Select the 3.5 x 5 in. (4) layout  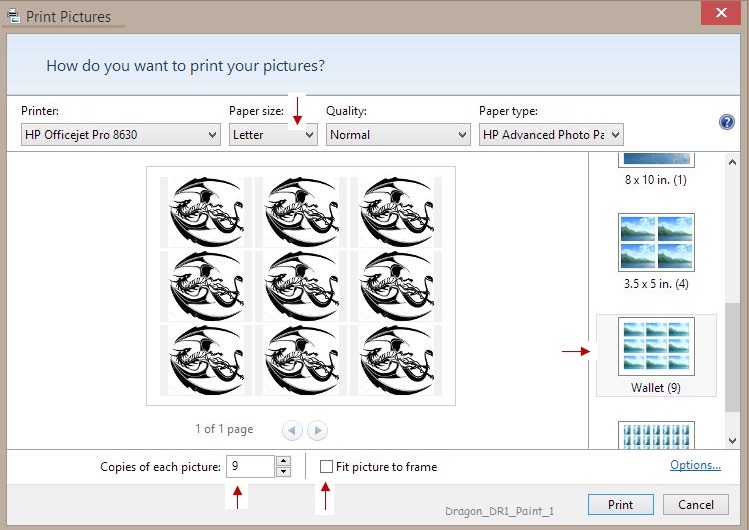pos(656,248)
